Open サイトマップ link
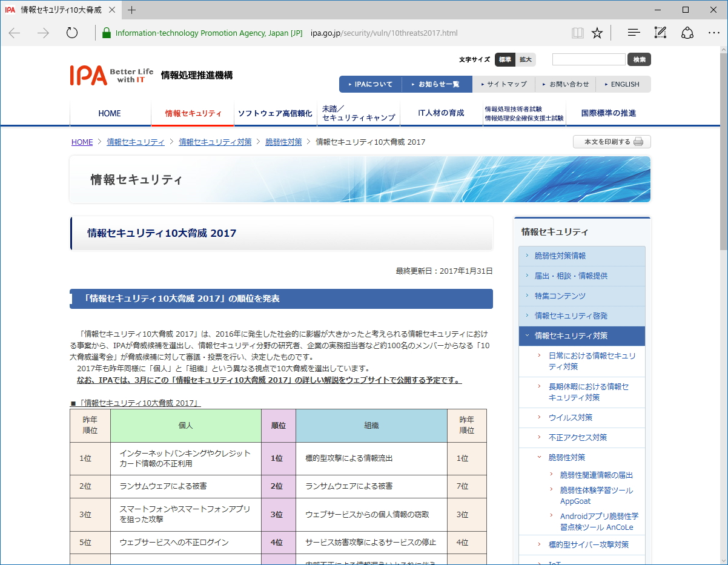 [504, 84]
